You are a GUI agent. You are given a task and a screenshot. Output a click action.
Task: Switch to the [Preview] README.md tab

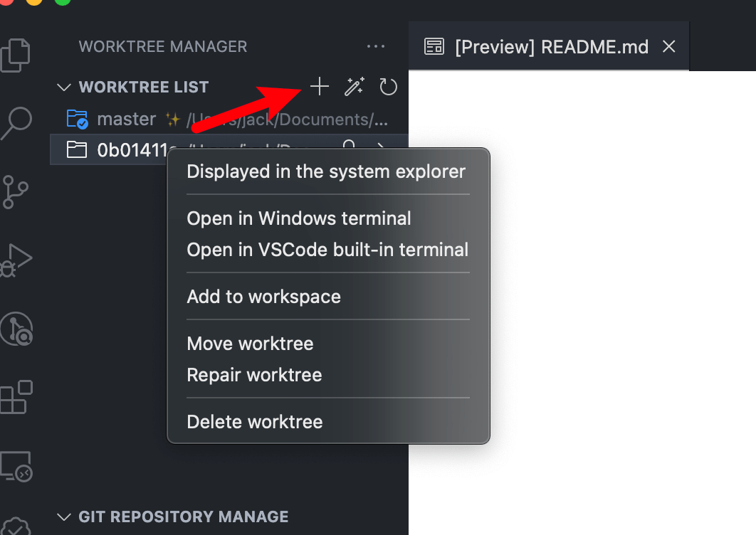point(536,47)
